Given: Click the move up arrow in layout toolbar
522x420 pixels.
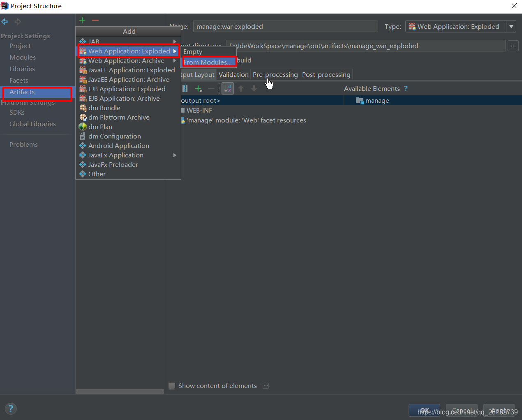Looking at the screenshot, I should (x=241, y=88).
